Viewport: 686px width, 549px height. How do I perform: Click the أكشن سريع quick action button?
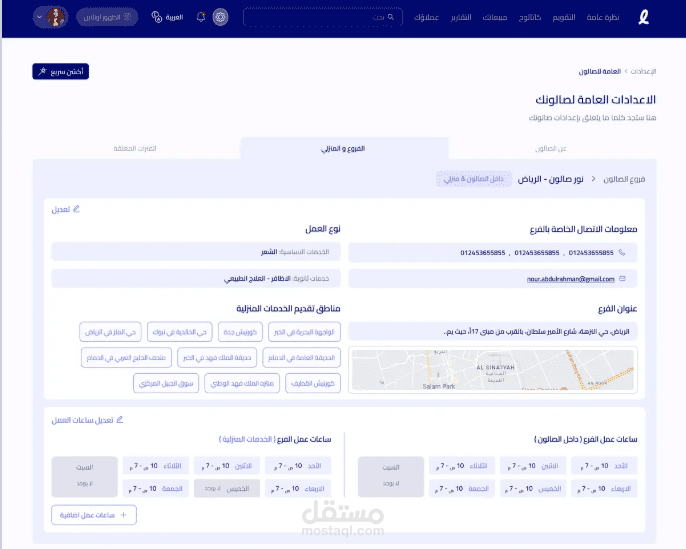click(60, 71)
